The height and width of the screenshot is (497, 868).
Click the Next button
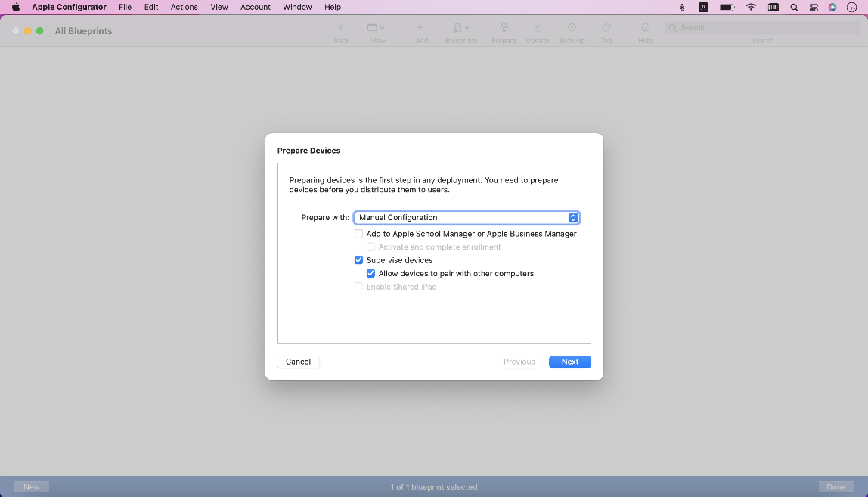pyautogui.click(x=569, y=362)
